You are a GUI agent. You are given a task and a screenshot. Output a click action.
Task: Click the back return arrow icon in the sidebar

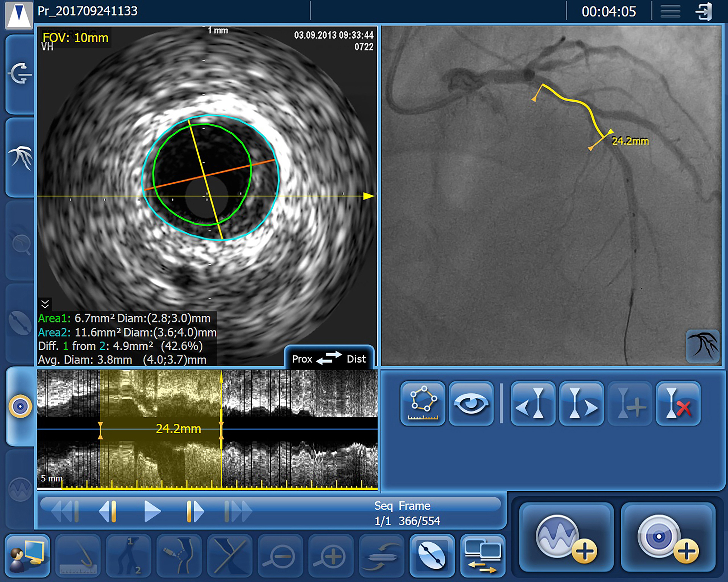click(20, 74)
